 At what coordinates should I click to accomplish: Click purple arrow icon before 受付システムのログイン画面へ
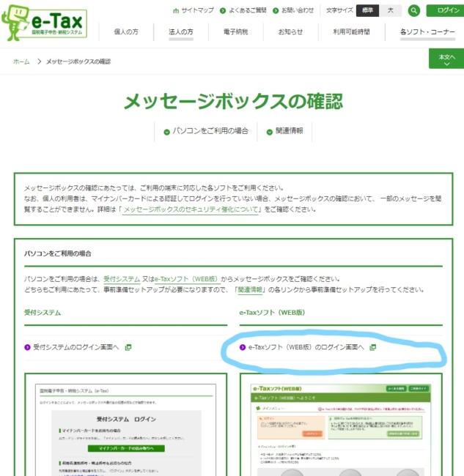27,347
